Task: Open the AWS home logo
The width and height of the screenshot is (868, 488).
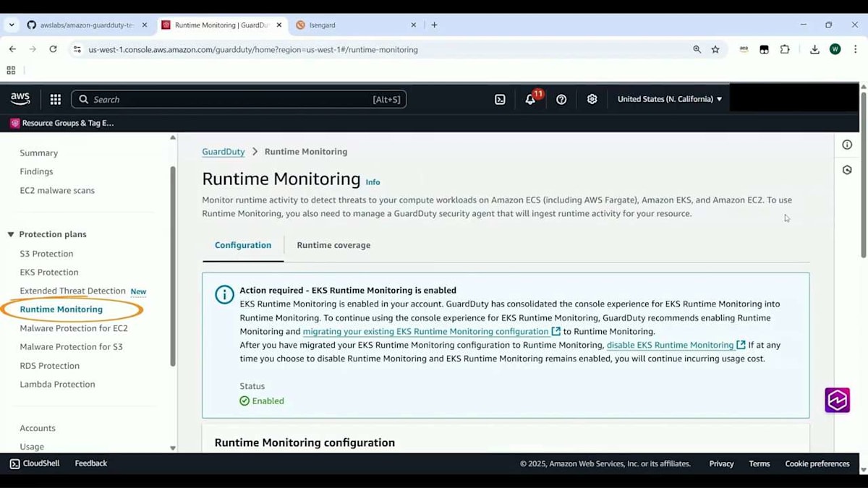Action: (20, 99)
